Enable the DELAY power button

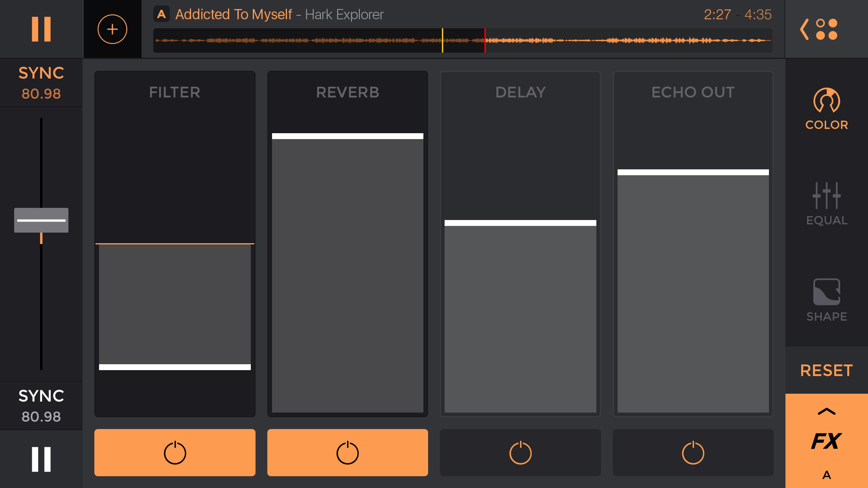point(520,453)
